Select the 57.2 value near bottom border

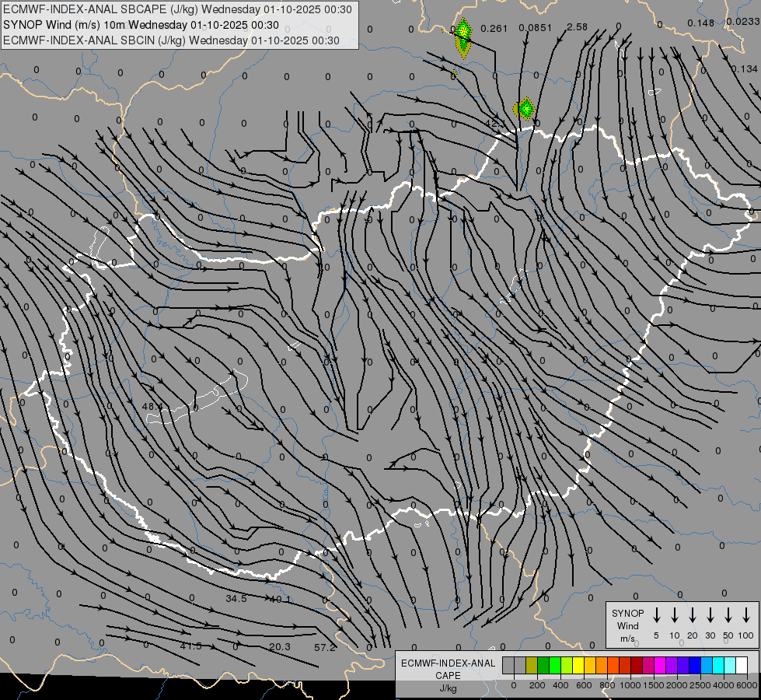(325, 647)
